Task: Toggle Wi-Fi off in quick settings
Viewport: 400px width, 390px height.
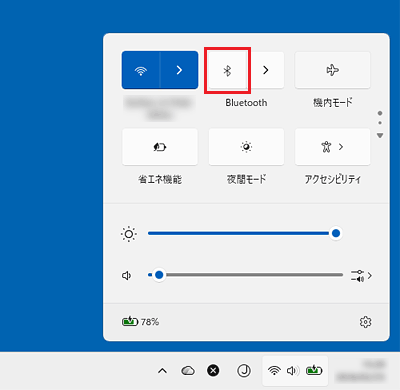Action: tap(141, 70)
